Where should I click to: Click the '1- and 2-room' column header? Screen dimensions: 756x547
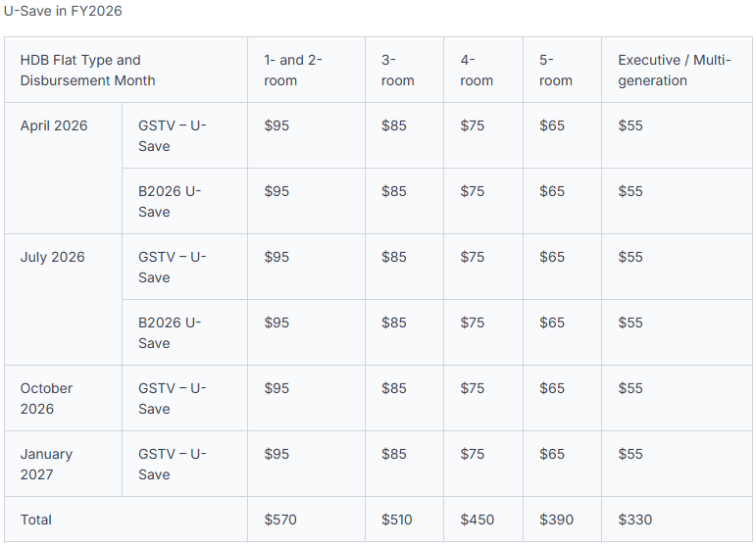[x=292, y=70]
